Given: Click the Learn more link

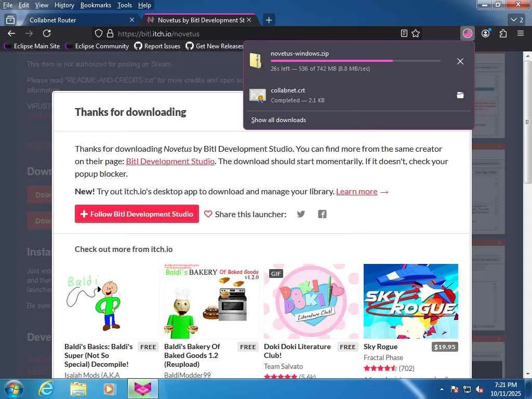Looking at the screenshot, I should coord(356,192).
